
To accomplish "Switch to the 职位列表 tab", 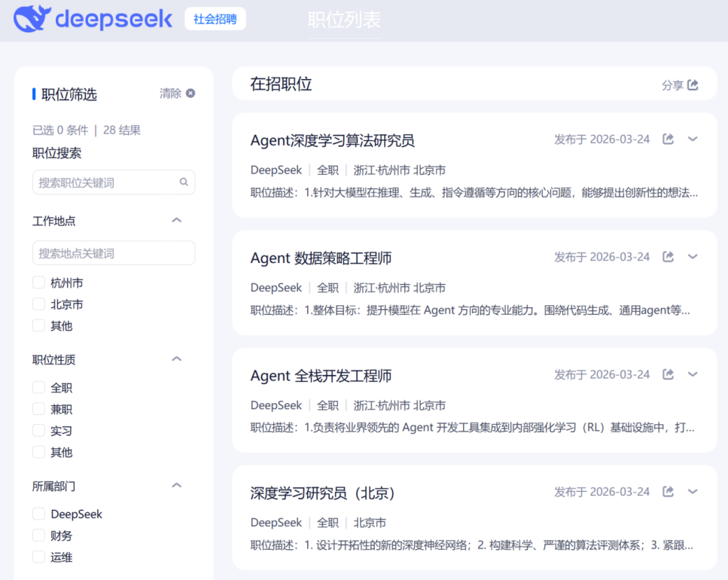I will [x=344, y=20].
